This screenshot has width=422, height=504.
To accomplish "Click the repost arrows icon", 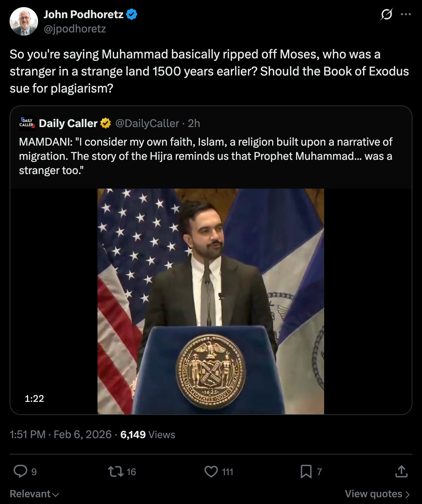I will (115, 471).
